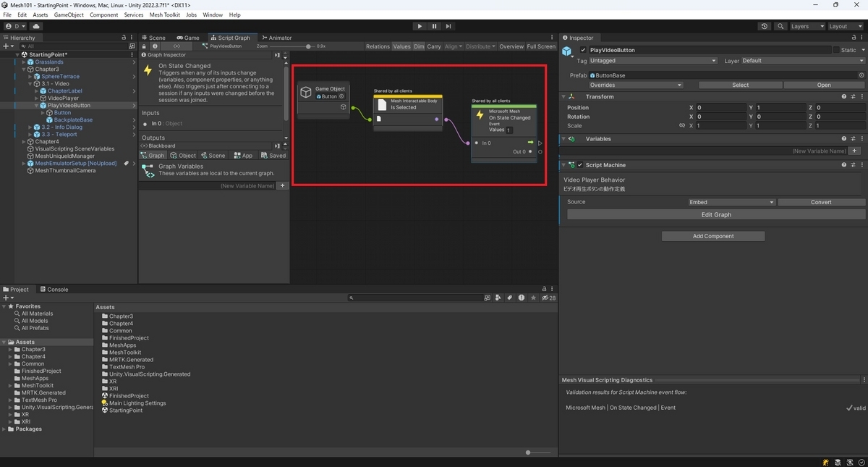The image size is (868, 467).
Task: Pause the editor with the Pause button
Action: (x=434, y=26)
